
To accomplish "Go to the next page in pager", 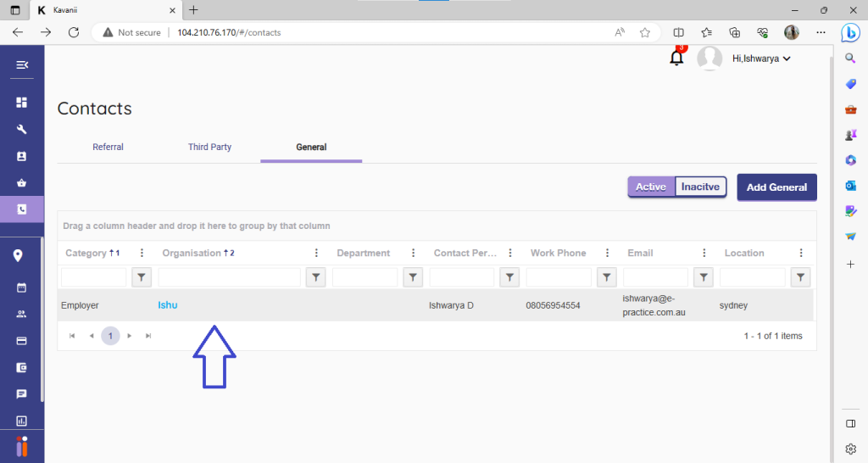I will (130, 336).
